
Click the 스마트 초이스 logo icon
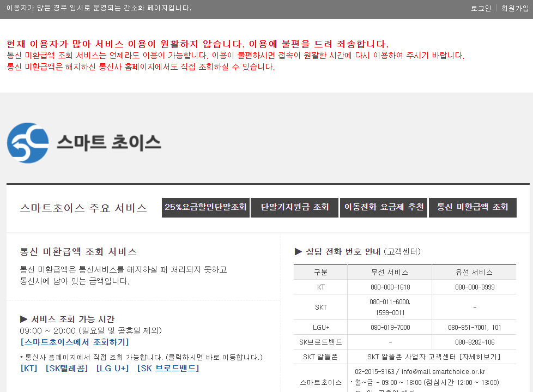(28, 143)
